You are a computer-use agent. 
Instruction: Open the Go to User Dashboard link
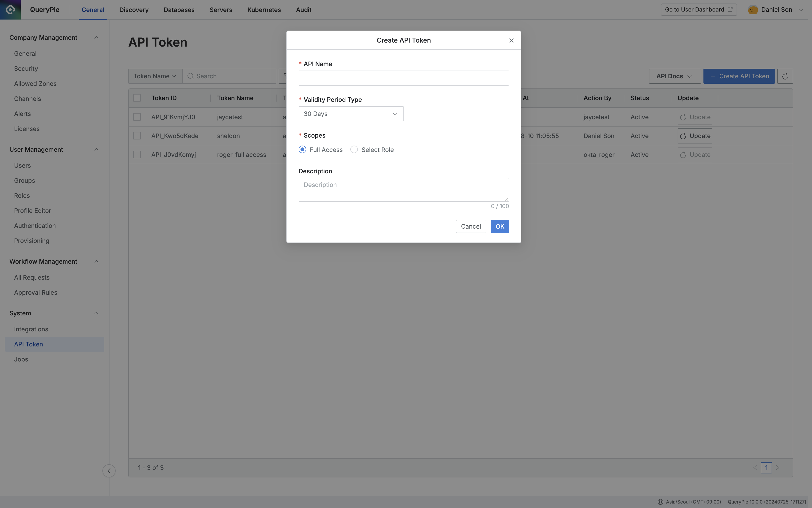699,10
